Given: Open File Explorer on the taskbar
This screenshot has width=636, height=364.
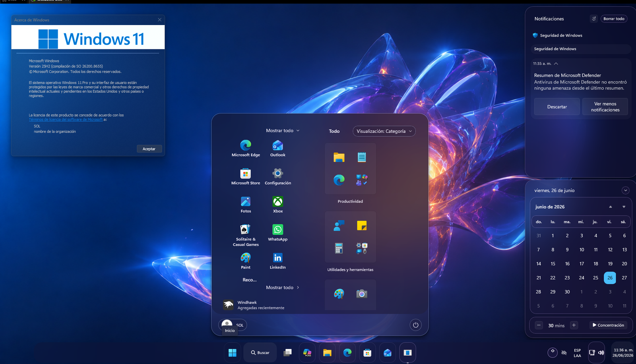Looking at the screenshot, I should 327,352.
